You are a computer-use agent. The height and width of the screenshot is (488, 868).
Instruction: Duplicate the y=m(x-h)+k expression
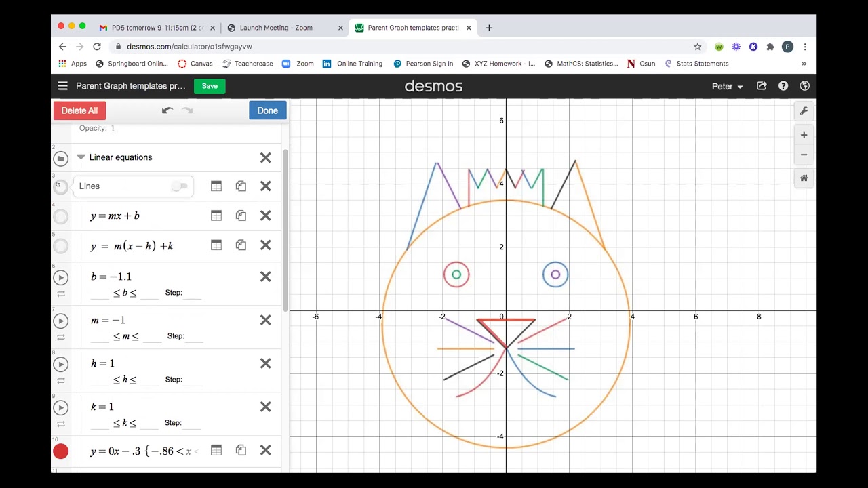tap(241, 245)
